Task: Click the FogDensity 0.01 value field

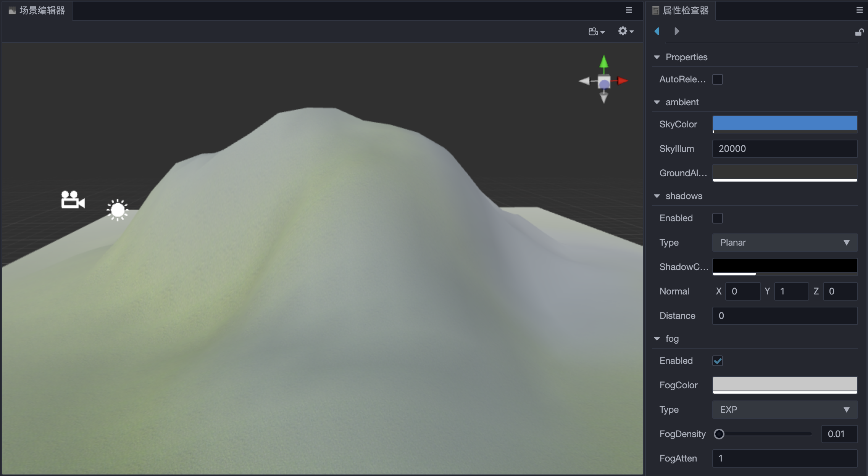Action: (839, 434)
